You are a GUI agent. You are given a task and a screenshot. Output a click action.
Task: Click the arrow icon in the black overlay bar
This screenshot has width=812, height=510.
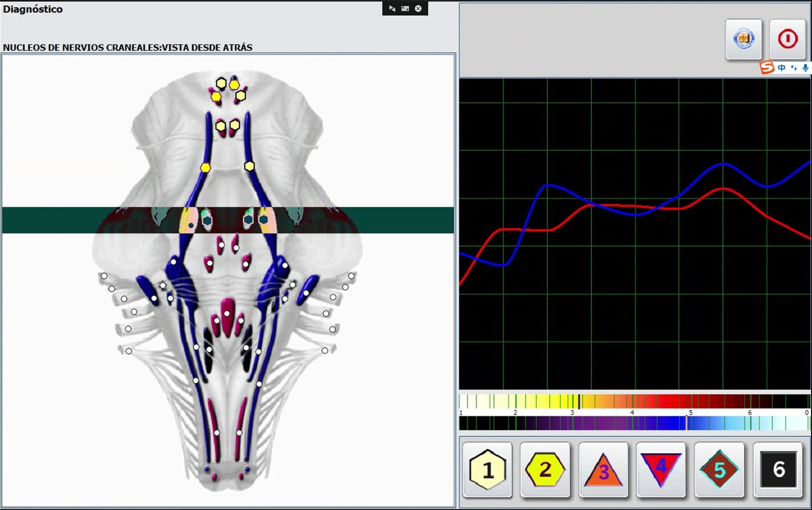(x=392, y=9)
